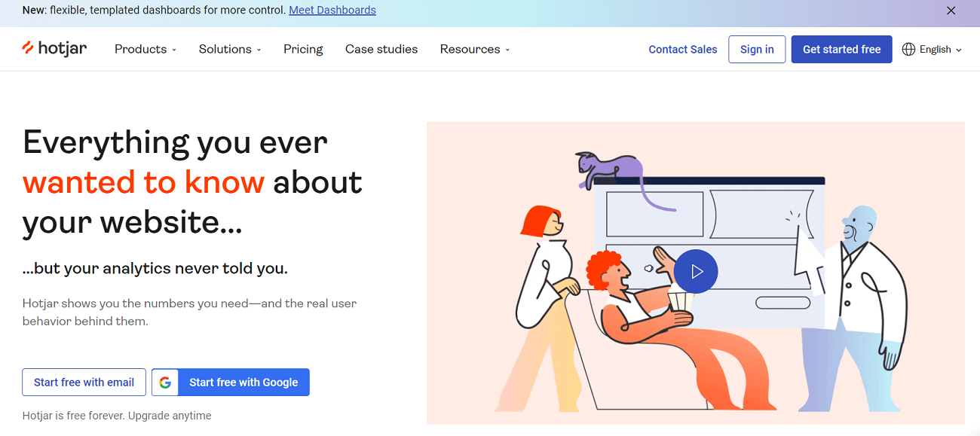Screen dimensions: 980x436
Task: Dismiss the announcement banner with X
Action: (x=951, y=11)
